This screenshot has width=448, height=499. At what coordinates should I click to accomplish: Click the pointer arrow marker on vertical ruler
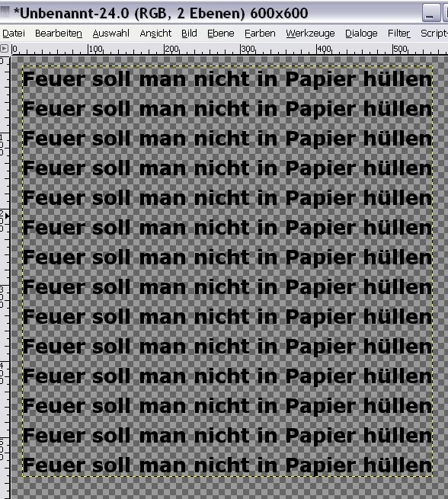pyautogui.click(x=7, y=216)
